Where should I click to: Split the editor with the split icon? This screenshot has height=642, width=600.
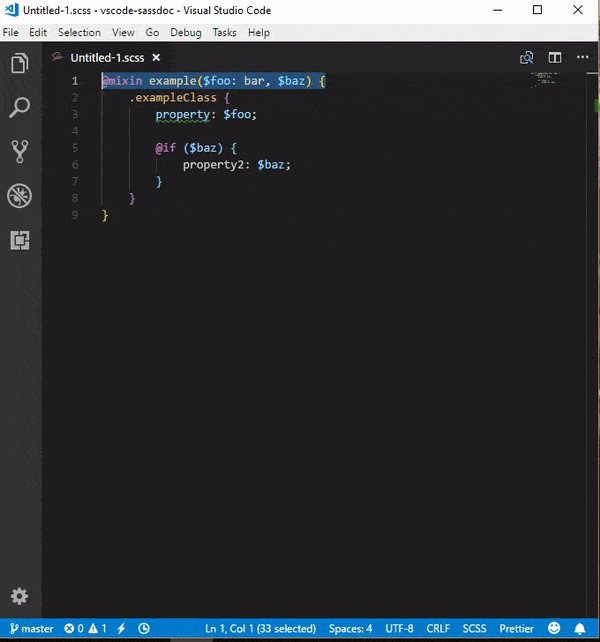[x=555, y=58]
